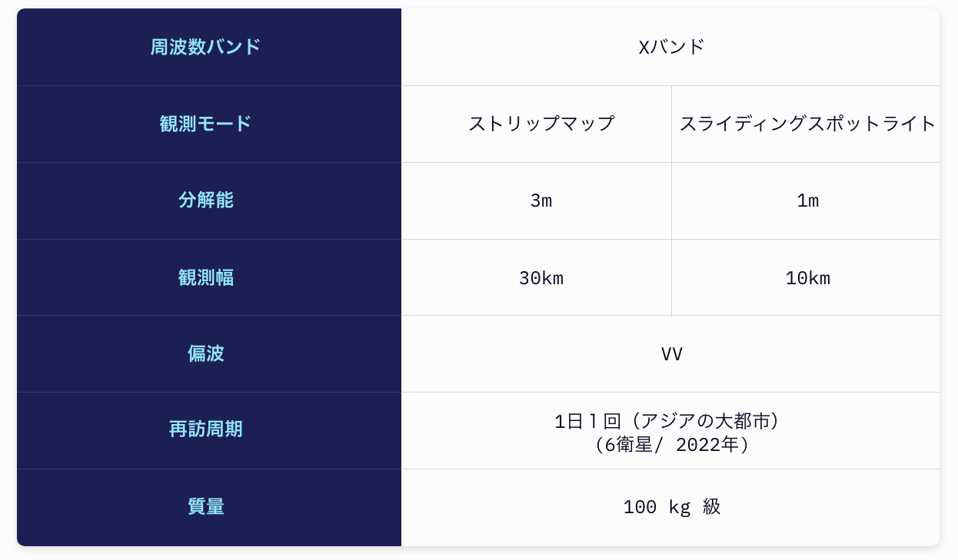Image resolution: width=958 pixels, height=560 pixels.
Task: Click the 1m resolution value
Action: pos(806,200)
